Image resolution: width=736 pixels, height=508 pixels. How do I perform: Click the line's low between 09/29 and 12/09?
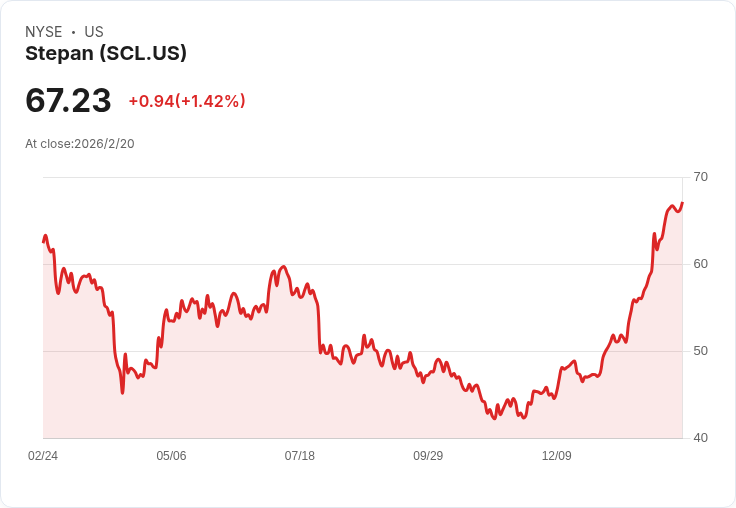pos(494,418)
